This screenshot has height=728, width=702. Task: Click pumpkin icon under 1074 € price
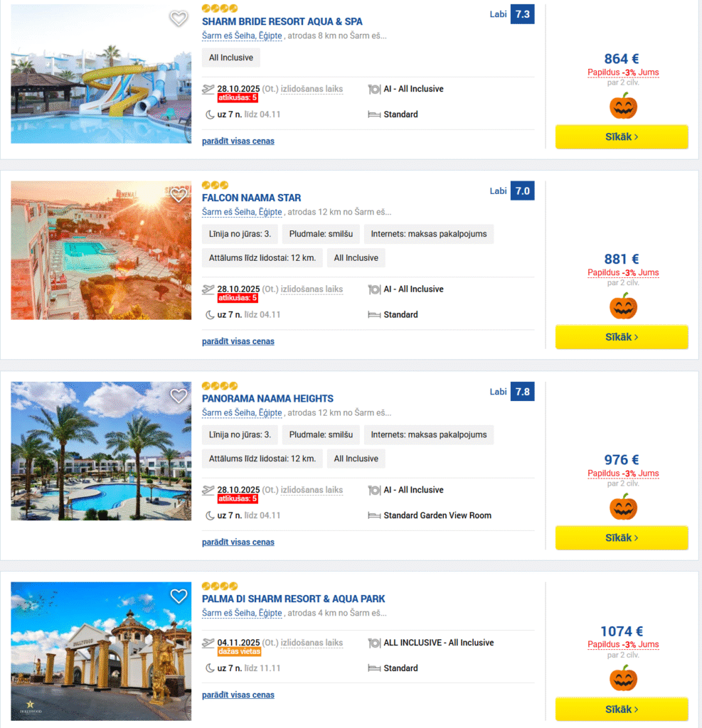point(623,678)
